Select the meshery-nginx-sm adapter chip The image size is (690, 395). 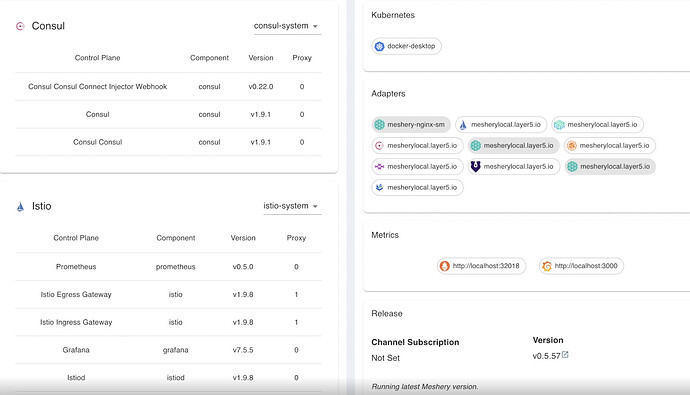click(411, 124)
